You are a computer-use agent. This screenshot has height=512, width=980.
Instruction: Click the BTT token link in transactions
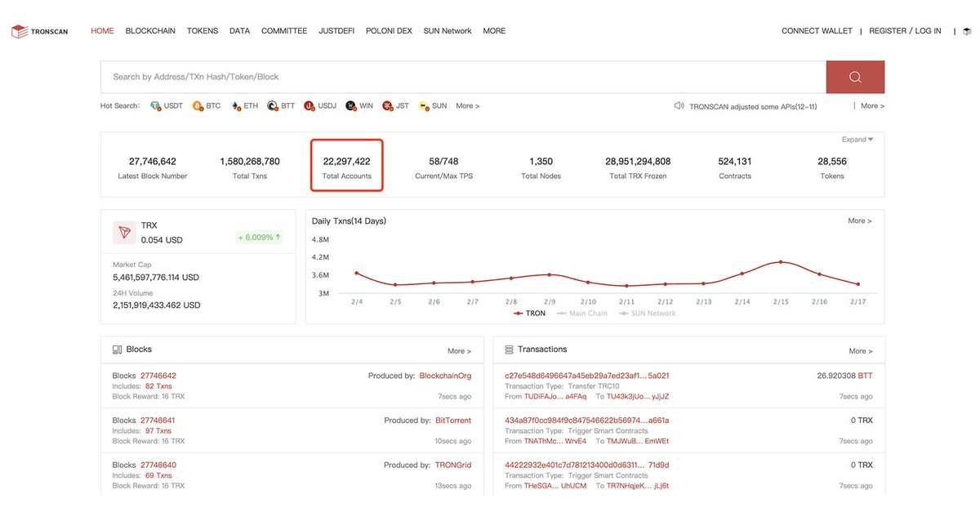(866, 376)
